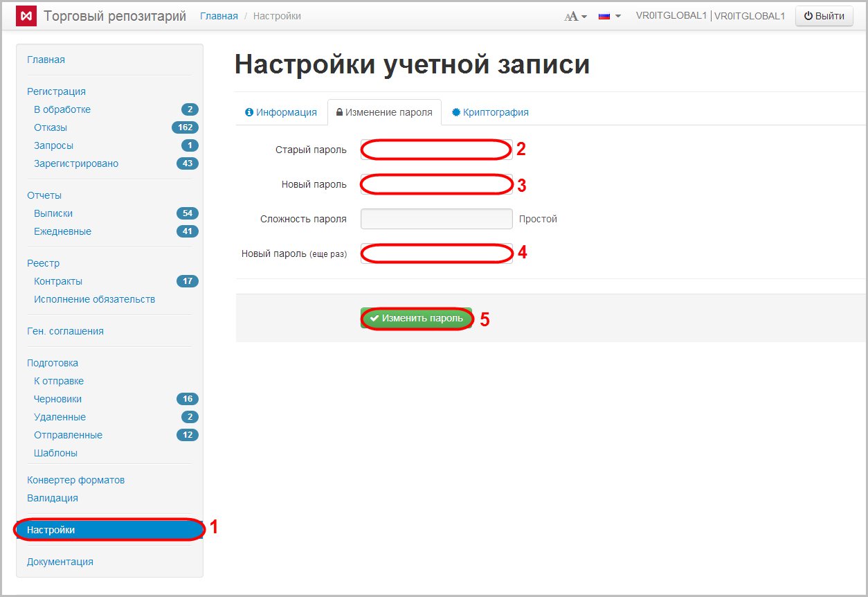This screenshot has width=868, height=597.
Task: Click the Выйти logout button
Action: click(x=824, y=16)
